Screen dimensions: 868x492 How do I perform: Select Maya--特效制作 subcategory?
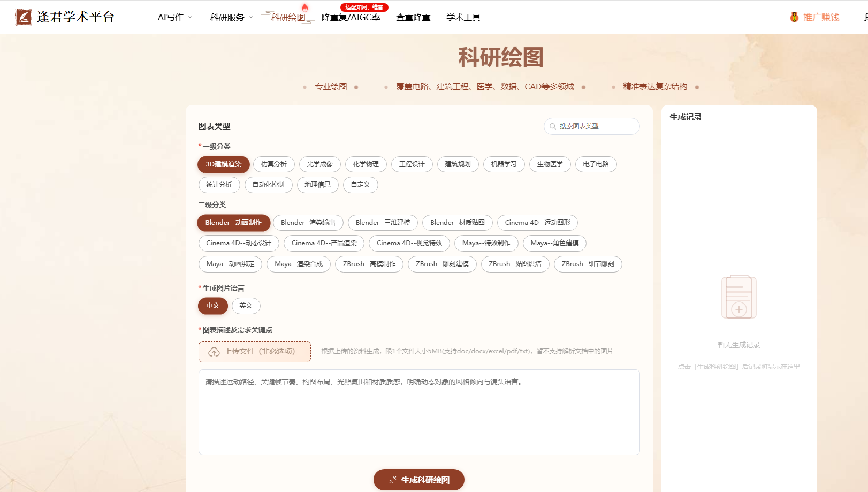(x=486, y=243)
